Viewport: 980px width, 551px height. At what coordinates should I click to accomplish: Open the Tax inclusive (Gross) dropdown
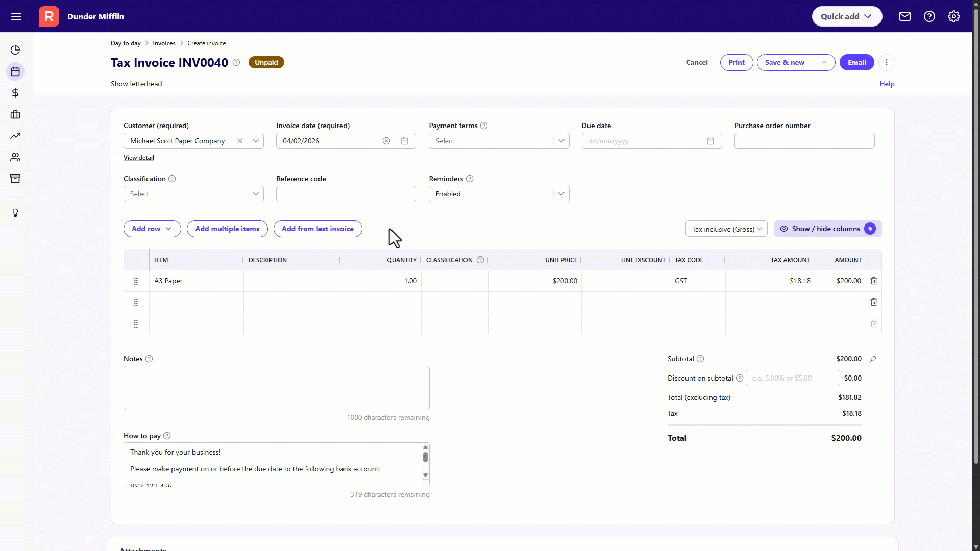[726, 229]
